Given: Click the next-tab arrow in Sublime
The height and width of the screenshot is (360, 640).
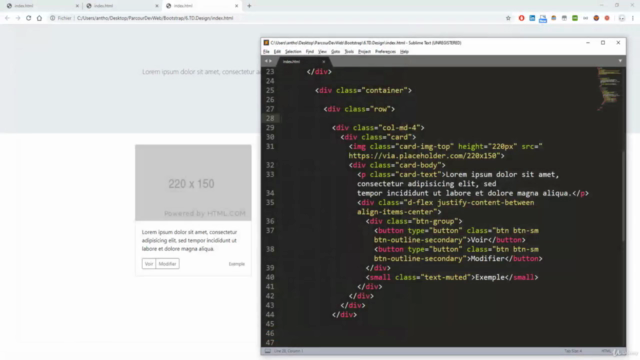Looking at the screenshot, I should tap(270, 61).
